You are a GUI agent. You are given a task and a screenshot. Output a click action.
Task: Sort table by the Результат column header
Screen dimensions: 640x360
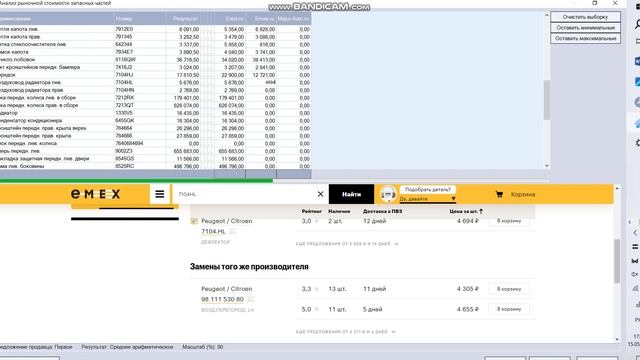tap(183, 19)
